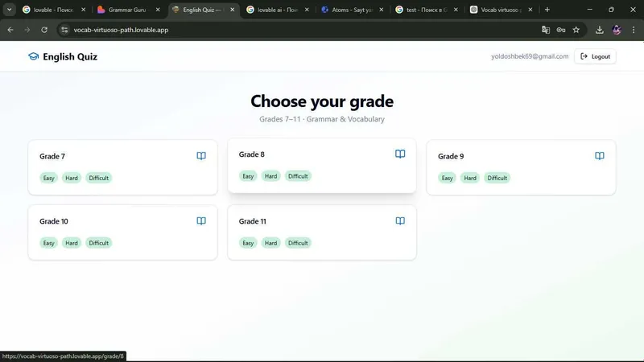This screenshot has height=362, width=644.
Task: Open the book icon on Grade 10 card
Action: click(x=201, y=220)
